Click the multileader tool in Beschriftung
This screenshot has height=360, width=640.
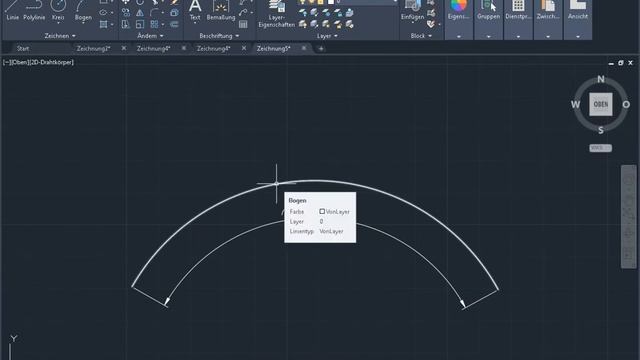pos(243,13)
